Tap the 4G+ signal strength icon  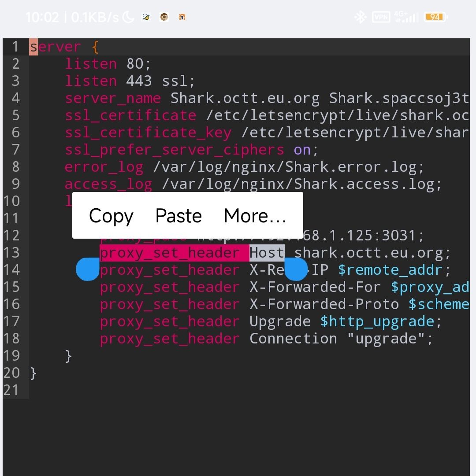[404, 17]
